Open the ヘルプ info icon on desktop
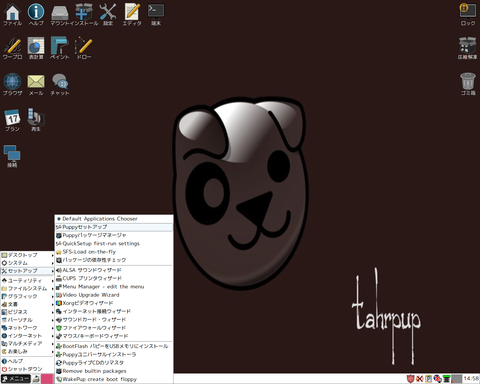 [x=36, y=14]
